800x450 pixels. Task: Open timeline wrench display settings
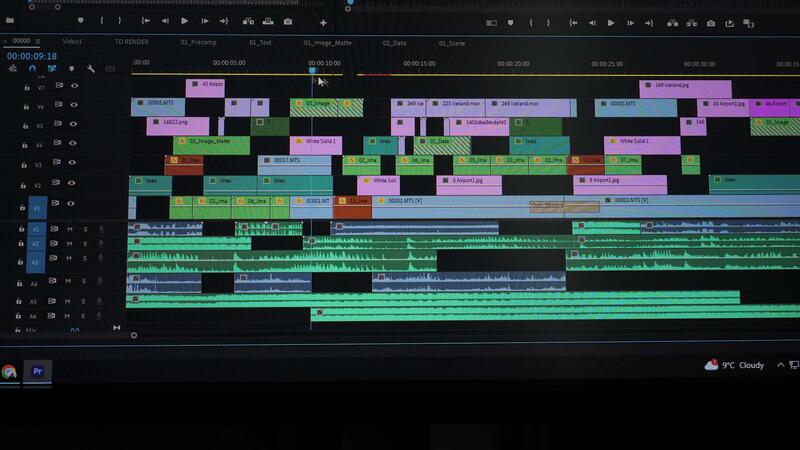tap(90, 69)
